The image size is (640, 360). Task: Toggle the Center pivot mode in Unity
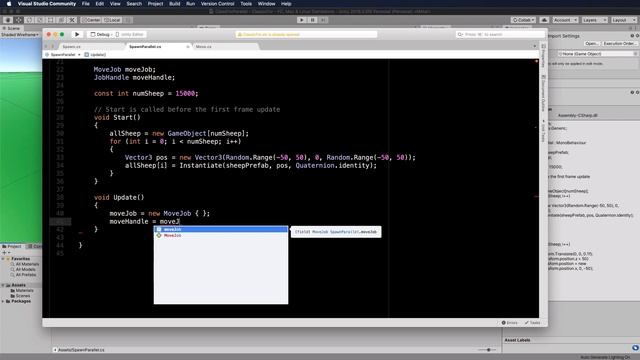point(91,20)
